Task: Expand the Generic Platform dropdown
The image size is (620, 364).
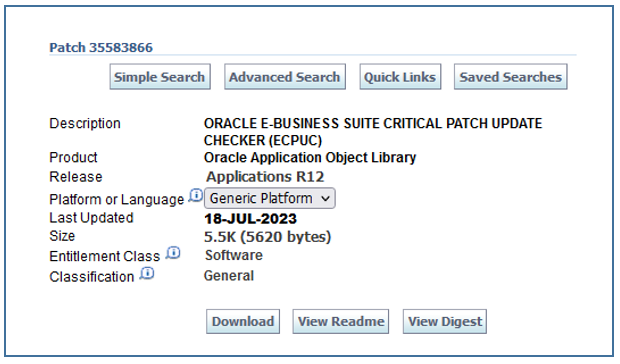Action: tap(270, 198)
